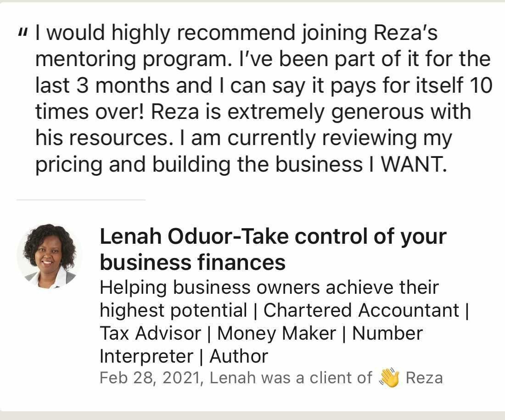
Task: Click 'Tax Advisor' in the headline
Action: tap(150, 333)
